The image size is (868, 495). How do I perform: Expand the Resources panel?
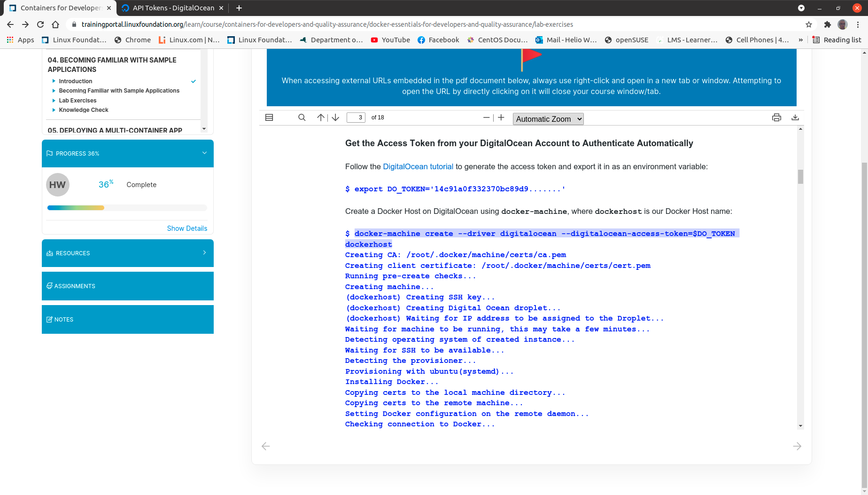(x=128, y=253)
